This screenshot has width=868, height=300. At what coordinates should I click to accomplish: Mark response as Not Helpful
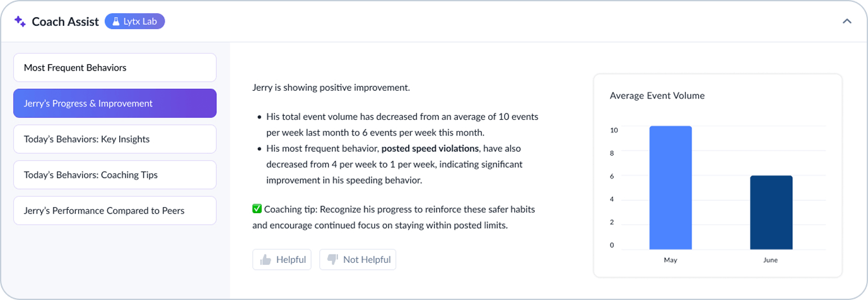[358, 260]
